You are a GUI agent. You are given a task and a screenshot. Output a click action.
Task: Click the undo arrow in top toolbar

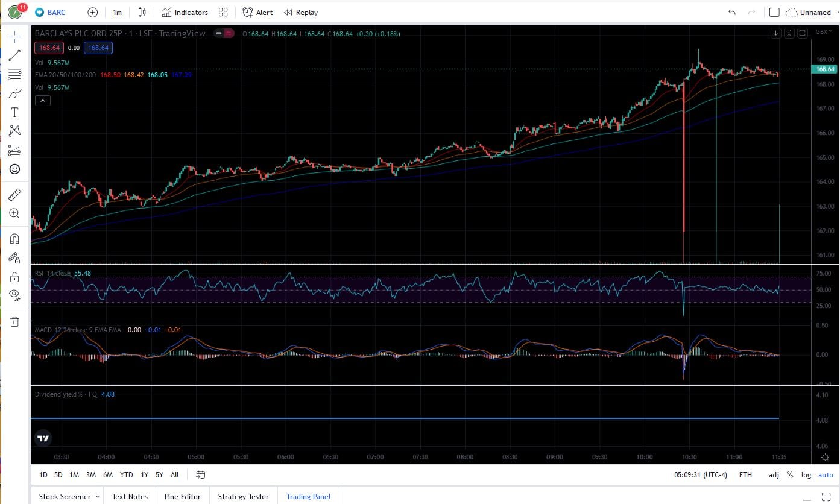click(732, 12)
